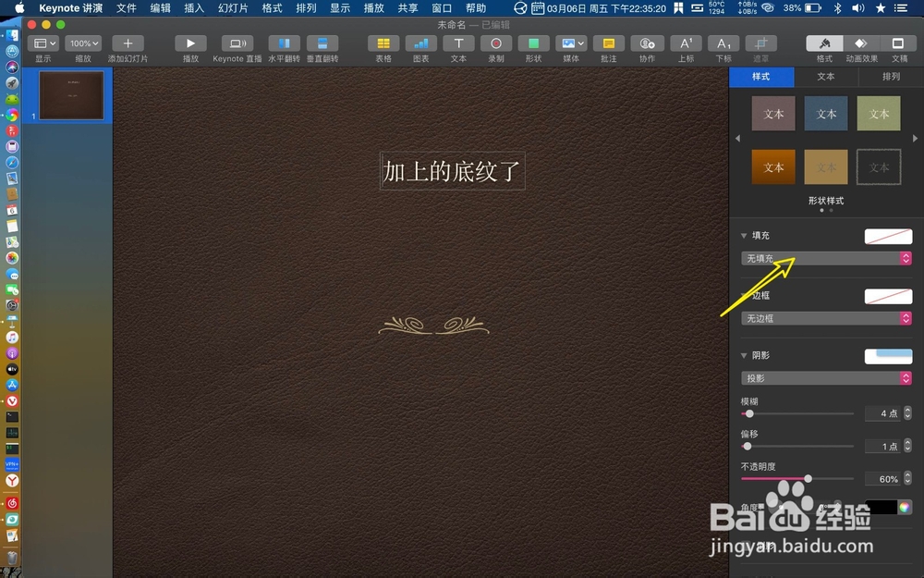924x578 pixels.
Task: Apply superscript with 上标 icon
Action: (686, 43)
